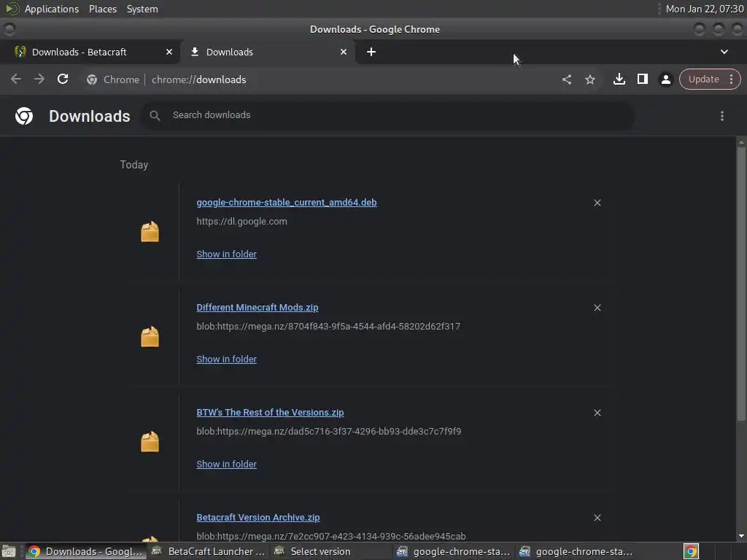
Task: Click the archive icon for Different Minecraft Mods.zip
Action: tap(150, 337)
